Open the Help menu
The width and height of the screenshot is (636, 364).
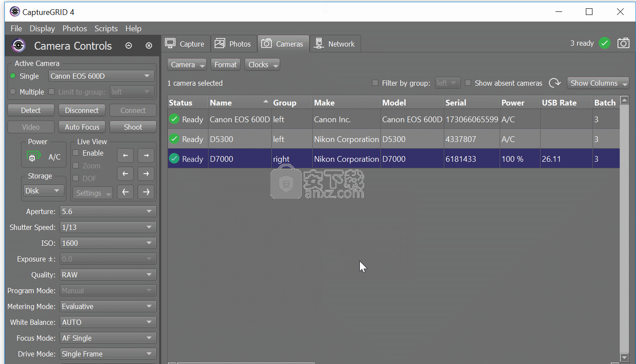(133, 29)
